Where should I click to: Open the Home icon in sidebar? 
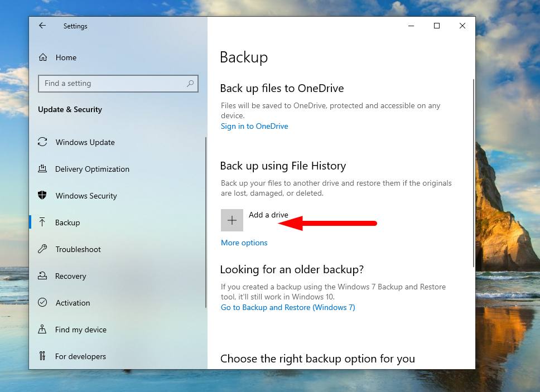point(42,57)
